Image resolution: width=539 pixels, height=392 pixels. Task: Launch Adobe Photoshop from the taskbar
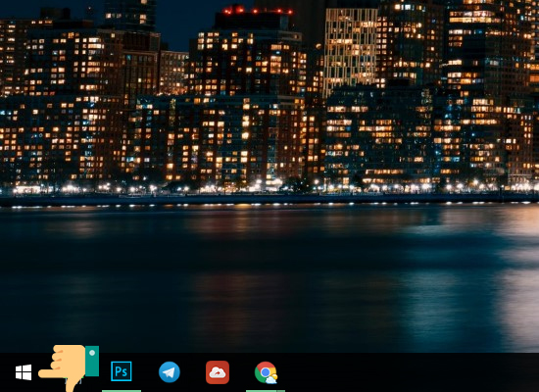tap(122, 371)
